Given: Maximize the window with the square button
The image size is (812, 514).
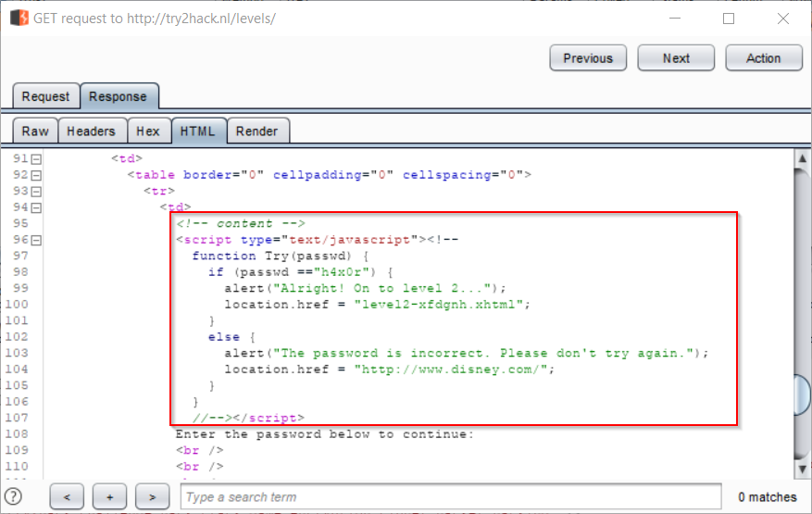Looking at the screenshot, I should coord(729,19).
